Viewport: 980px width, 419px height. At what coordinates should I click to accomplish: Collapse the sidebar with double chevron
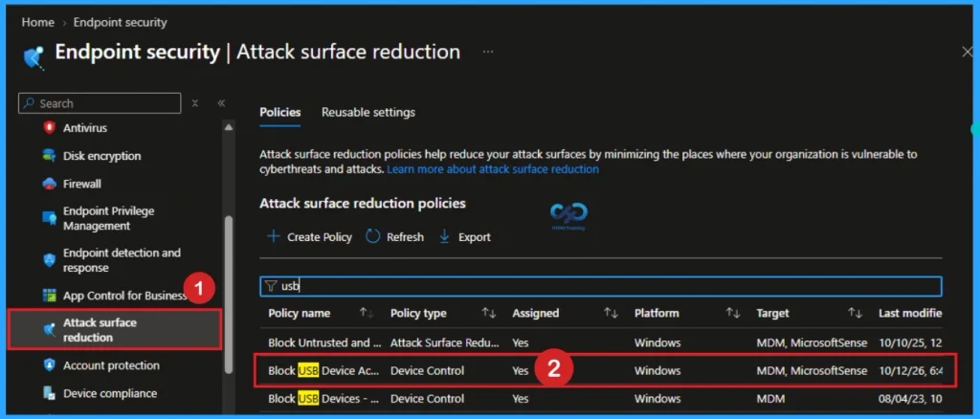click(221, 103)
